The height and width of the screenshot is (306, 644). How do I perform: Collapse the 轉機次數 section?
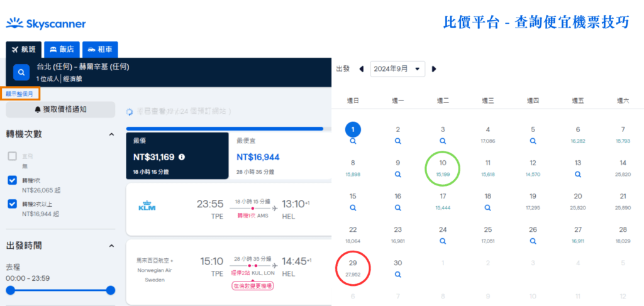[x=111, y=134]
